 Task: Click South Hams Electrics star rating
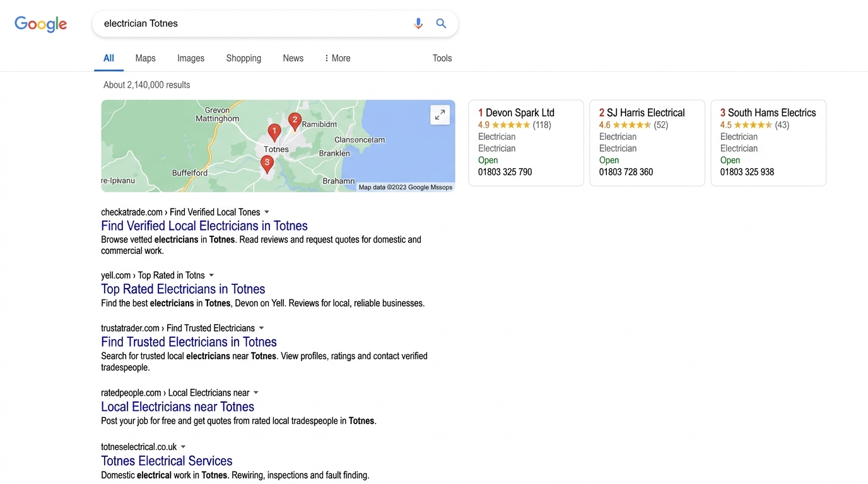click(753, 125)
